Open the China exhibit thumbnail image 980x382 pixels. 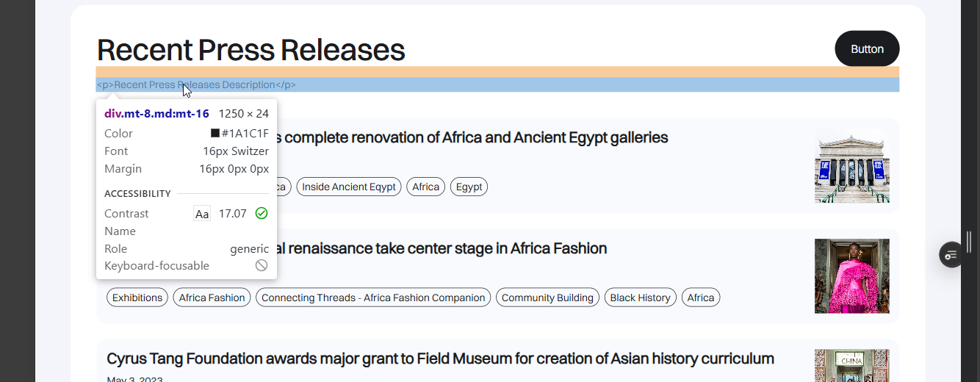851,365
